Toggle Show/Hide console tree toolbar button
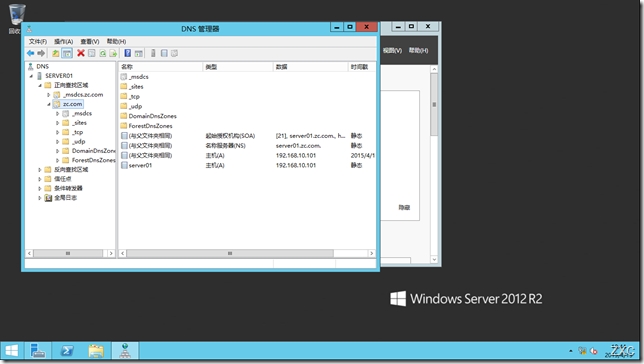 [67, 53]
